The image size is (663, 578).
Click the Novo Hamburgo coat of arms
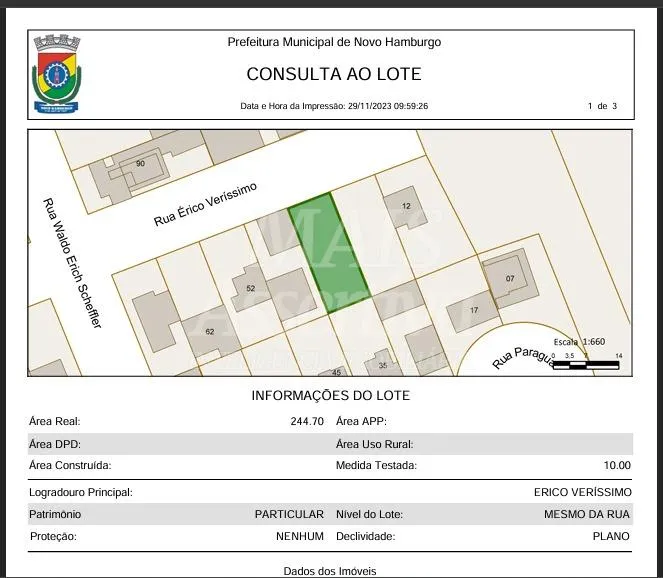(x=57, y=74)
